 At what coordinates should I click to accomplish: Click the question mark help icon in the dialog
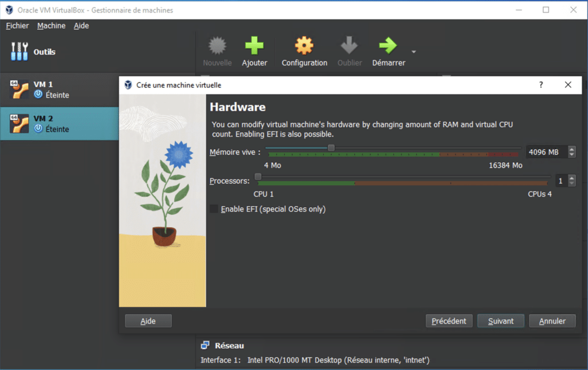[x=541, y=85]
